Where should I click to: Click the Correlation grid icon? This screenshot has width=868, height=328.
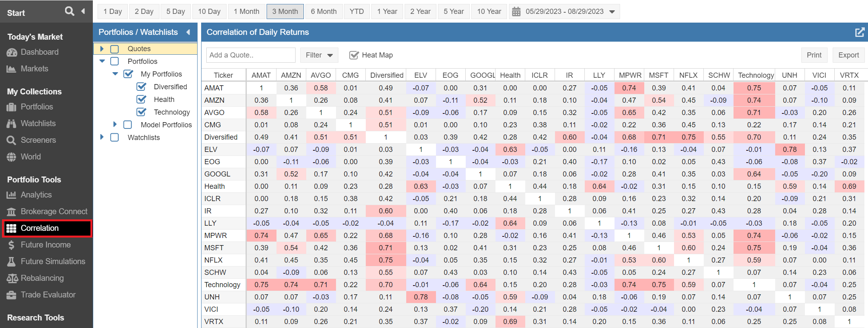coord(12,228)
